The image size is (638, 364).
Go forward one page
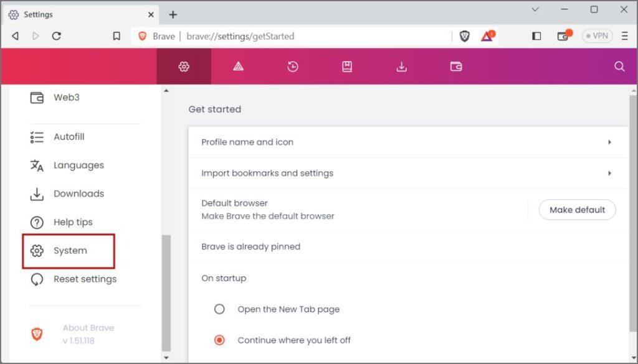(36, 36)
